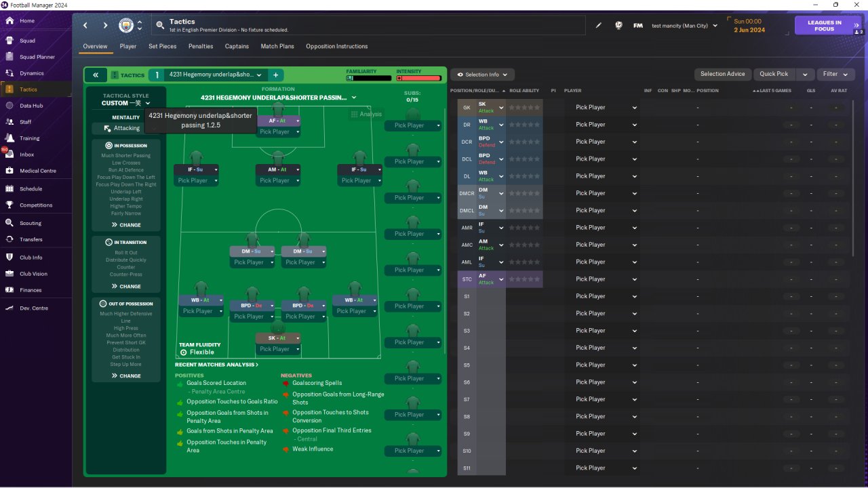The height and width of the screenshot is (488, 868).
Task: Open the Captains tab
Action: [237, 46]
